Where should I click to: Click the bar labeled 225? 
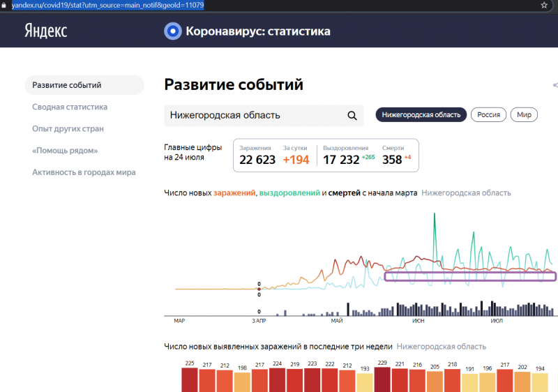[x=190, y=380]
